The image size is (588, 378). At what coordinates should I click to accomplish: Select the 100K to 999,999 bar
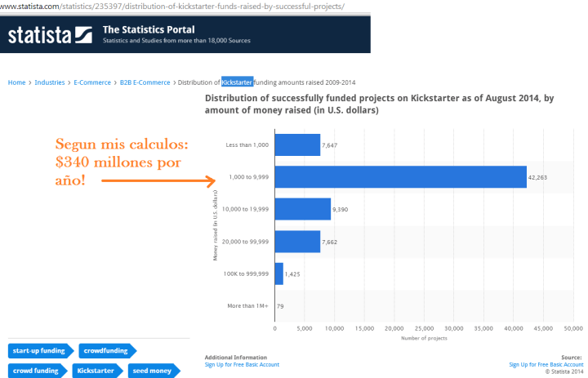click(278, 273)
